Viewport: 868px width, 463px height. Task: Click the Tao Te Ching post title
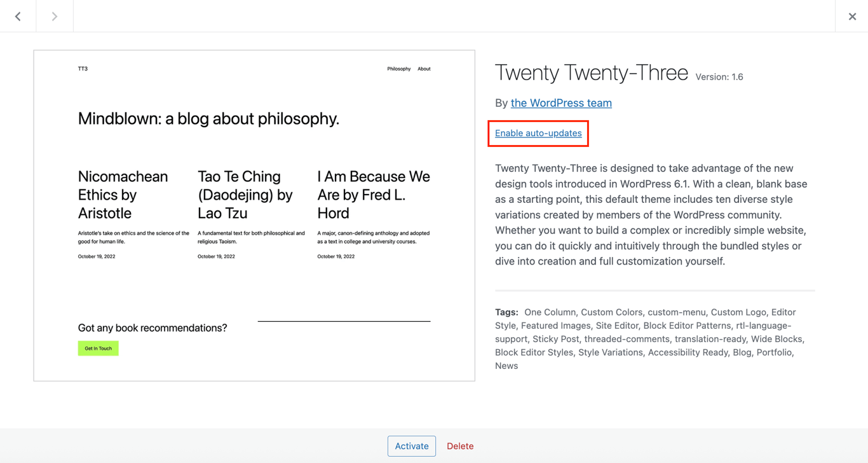245,195
